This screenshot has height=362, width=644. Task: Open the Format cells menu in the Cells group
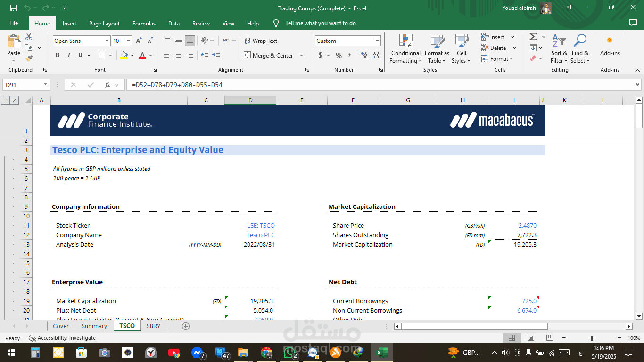pos(498,59)
